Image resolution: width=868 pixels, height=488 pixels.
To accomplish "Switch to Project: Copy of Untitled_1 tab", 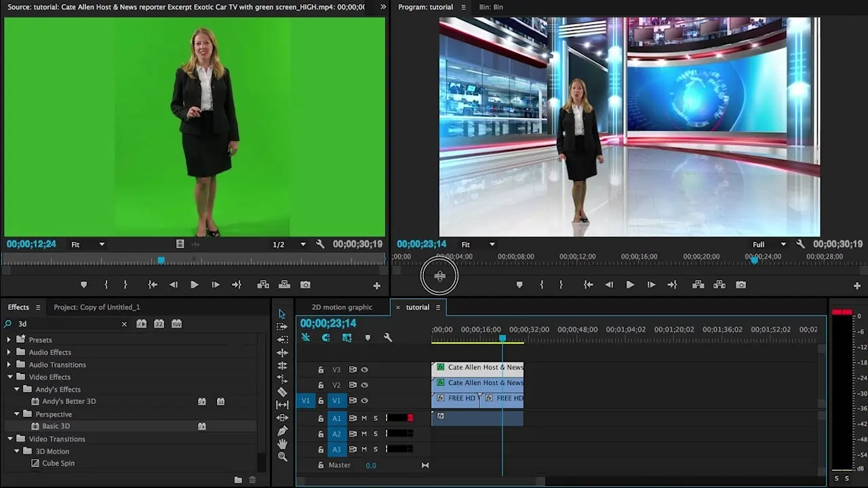I will coord(97,307).
